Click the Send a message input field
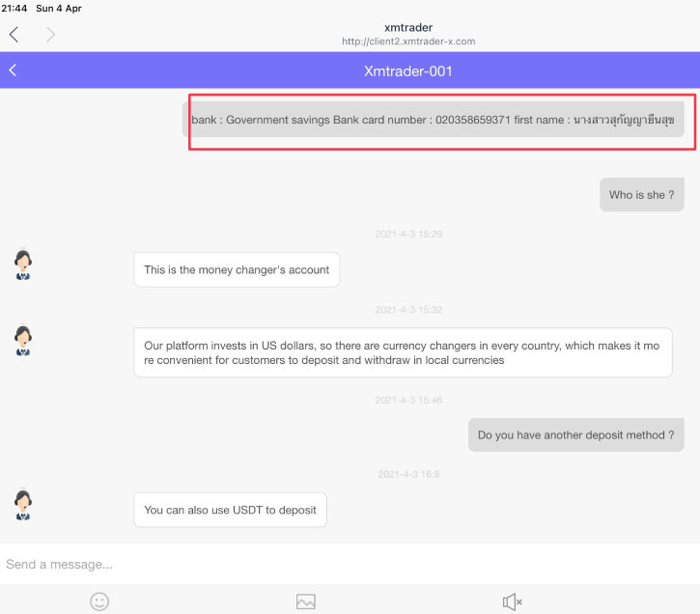700x614 pixels. coord(350,564)
